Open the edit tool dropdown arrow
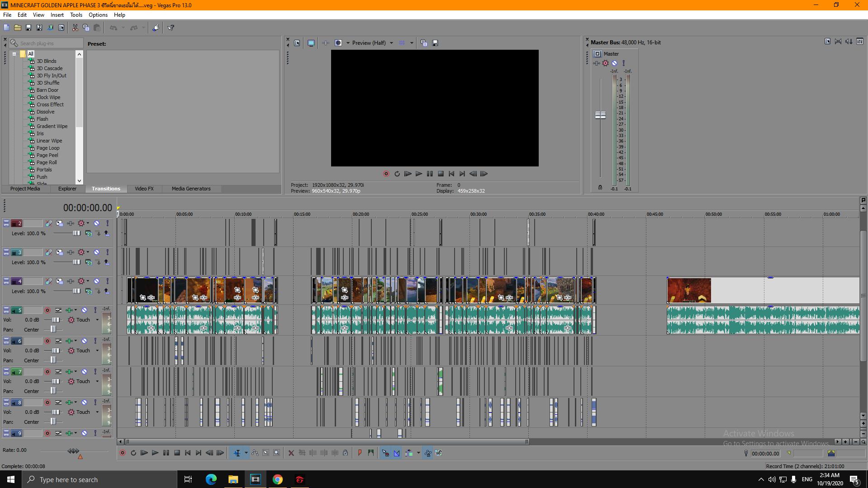Viewport: 868px width, 488px height. pos(246,453)
